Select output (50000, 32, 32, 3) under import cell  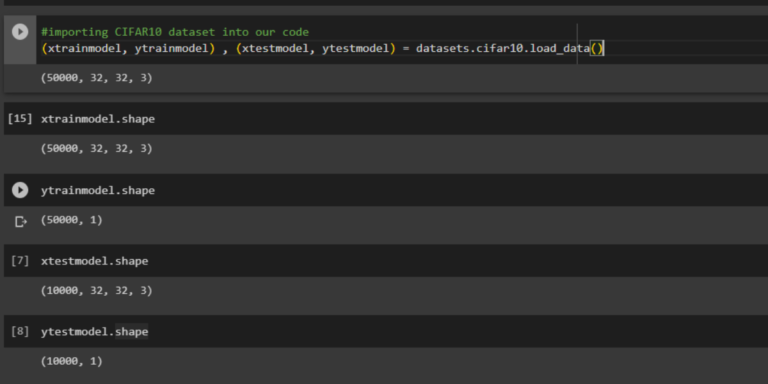click(x=97, y=78)
